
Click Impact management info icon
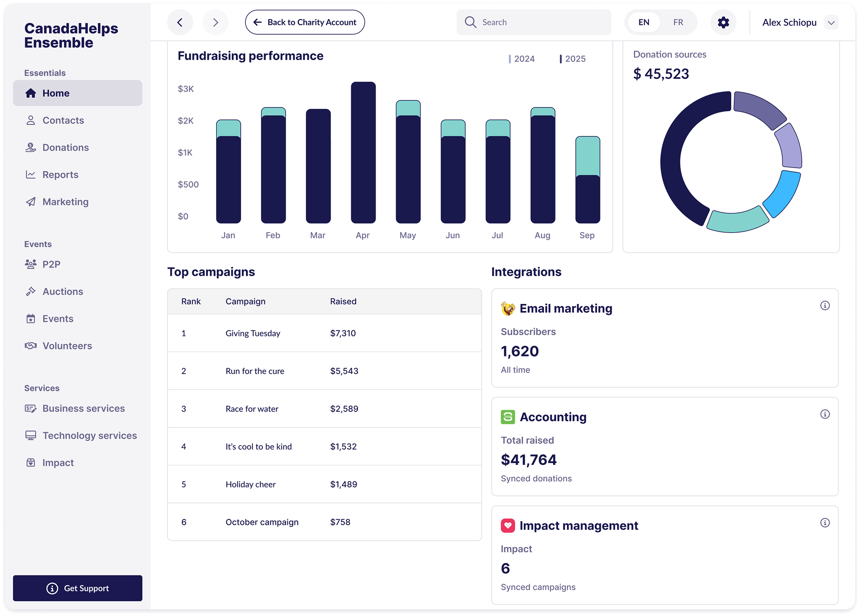(825, 523)
